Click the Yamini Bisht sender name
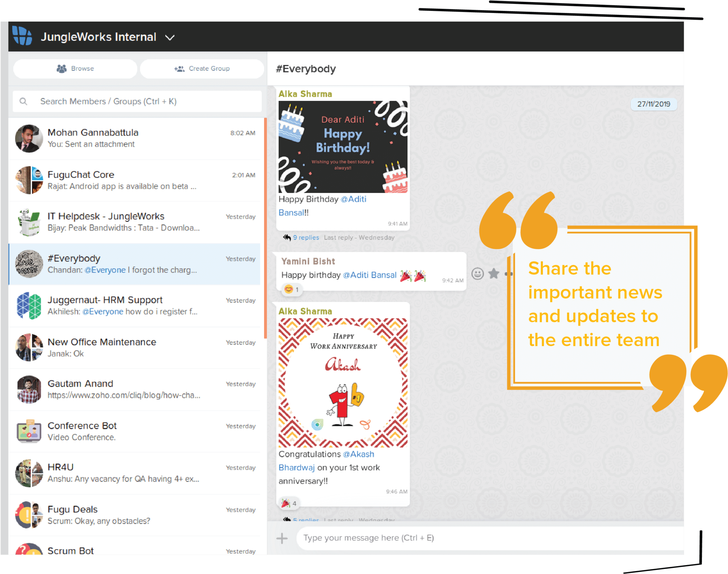 (308, 261)
